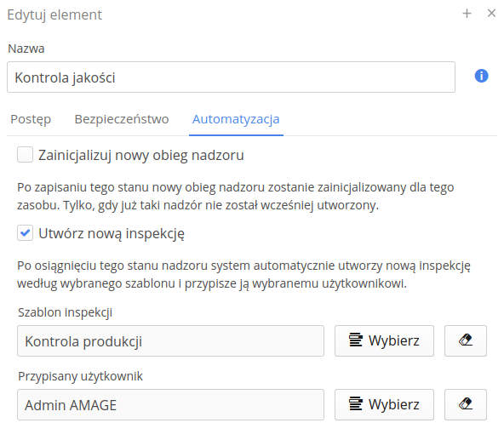This screenshot has width=504, height=440.
Task: Click the plus icon in dialog header
Action: pyautogui.click(x=467, y=14)
